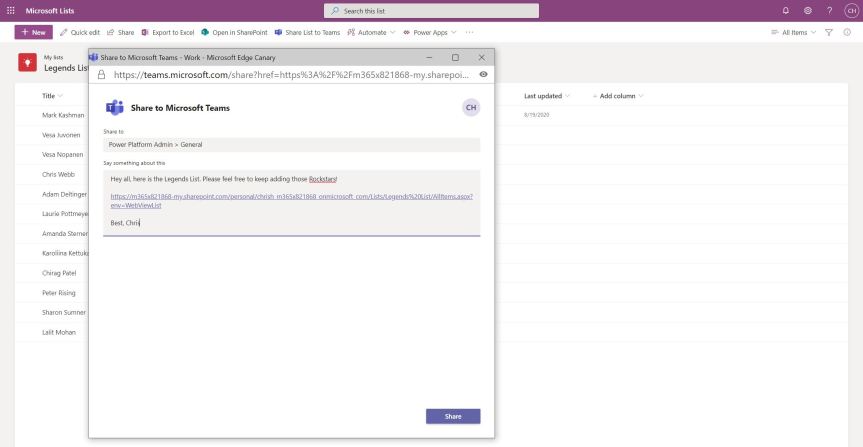Select the Vesa Nopanen row
This screenshot has width=863, height=447.
pos(63,155)
